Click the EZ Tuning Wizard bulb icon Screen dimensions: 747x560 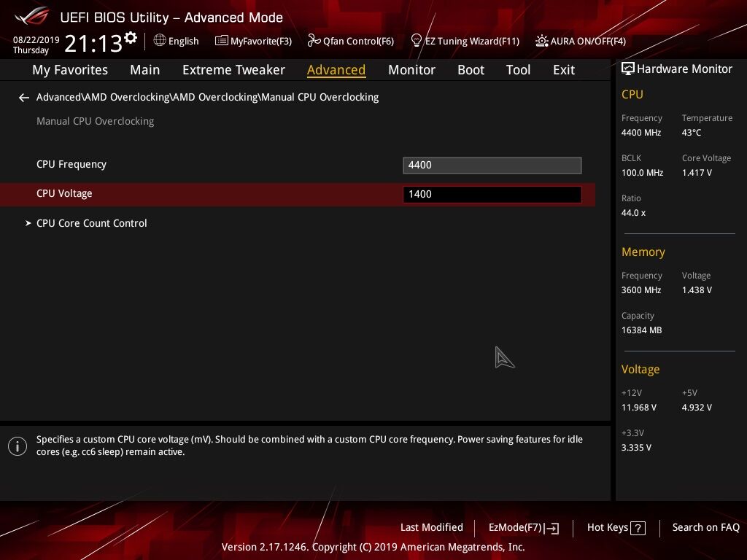tap(417, 41)
